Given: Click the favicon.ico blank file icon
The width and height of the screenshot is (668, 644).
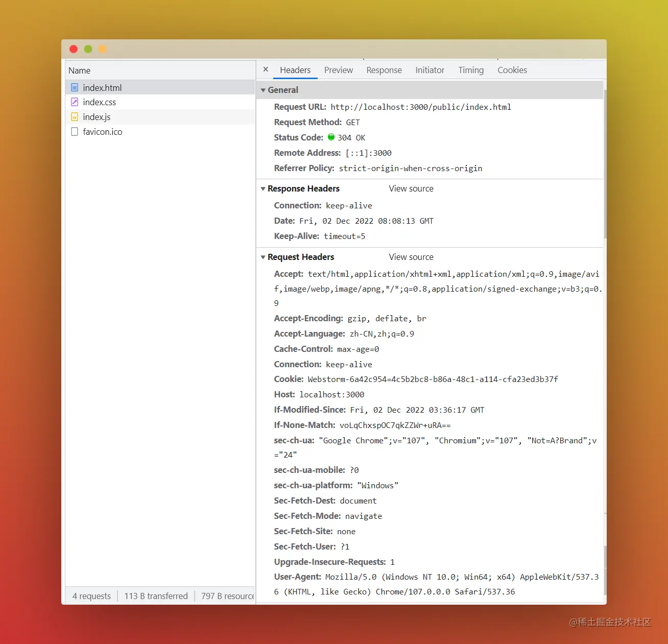Looking at the screenshot, I should [75, 132].
